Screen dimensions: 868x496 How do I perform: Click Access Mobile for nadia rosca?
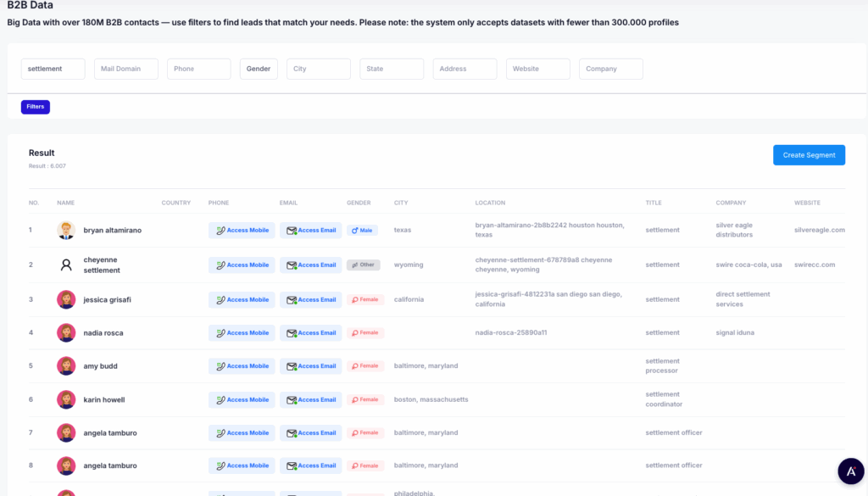[x=242, y=333]
